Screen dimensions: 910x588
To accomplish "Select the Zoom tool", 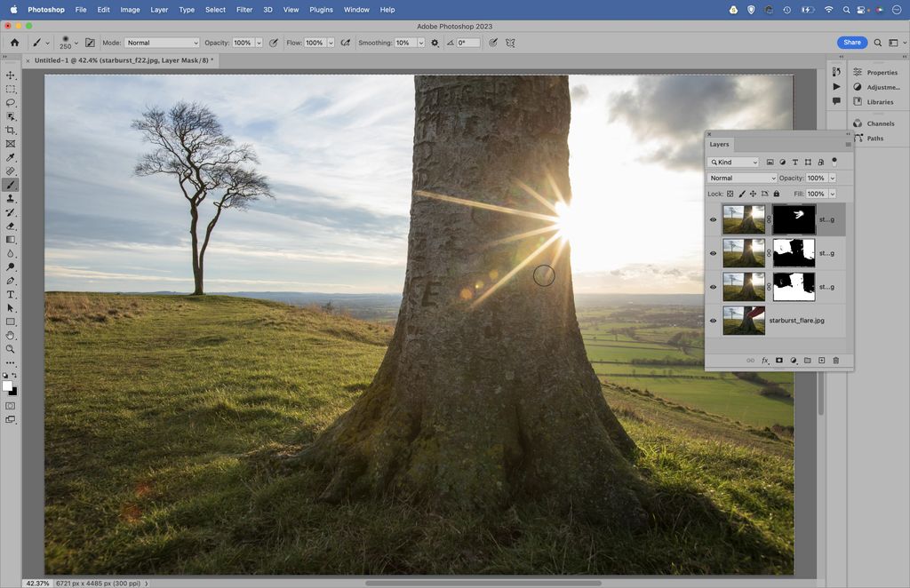I will pyautogui.click(x=11, y=349).
